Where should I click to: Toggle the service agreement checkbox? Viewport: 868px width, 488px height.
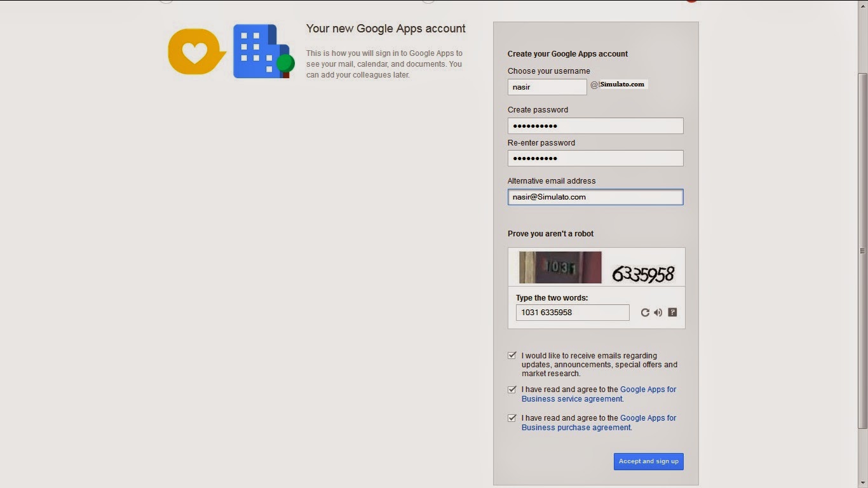click(512, 390)
